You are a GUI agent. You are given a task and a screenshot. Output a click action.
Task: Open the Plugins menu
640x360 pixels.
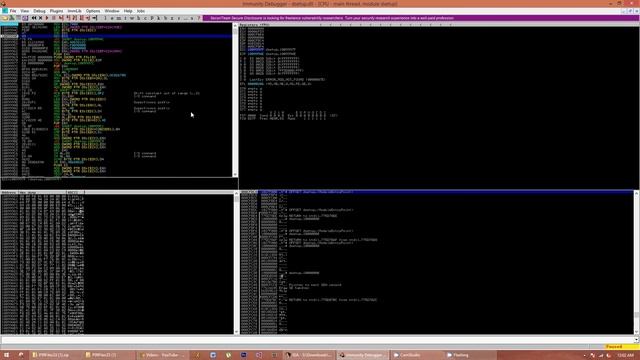click(56, 11)
